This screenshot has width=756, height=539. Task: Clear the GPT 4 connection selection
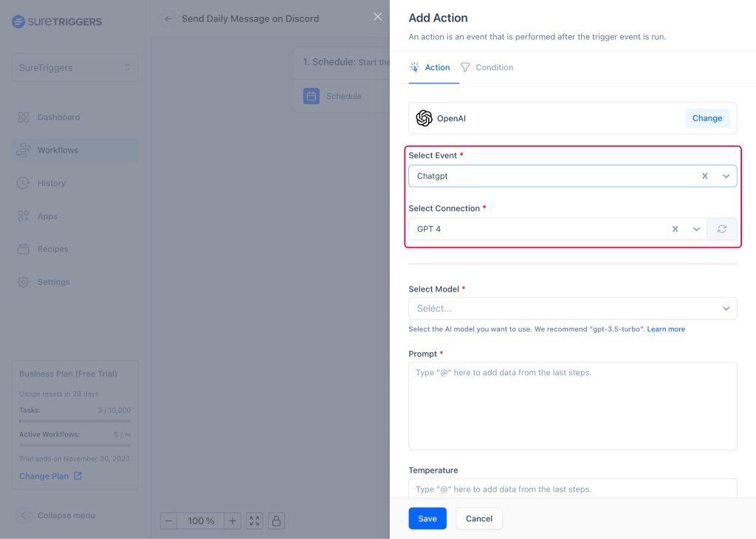point(675,229)
